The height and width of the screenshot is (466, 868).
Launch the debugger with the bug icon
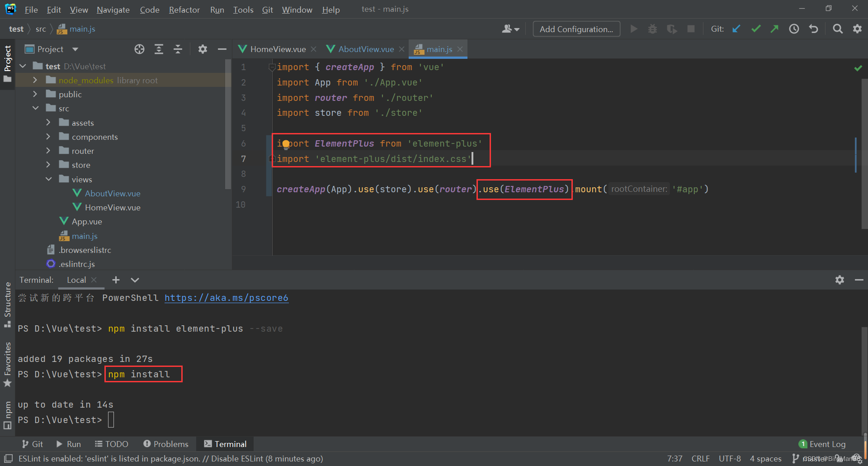(x=652, y=29)
